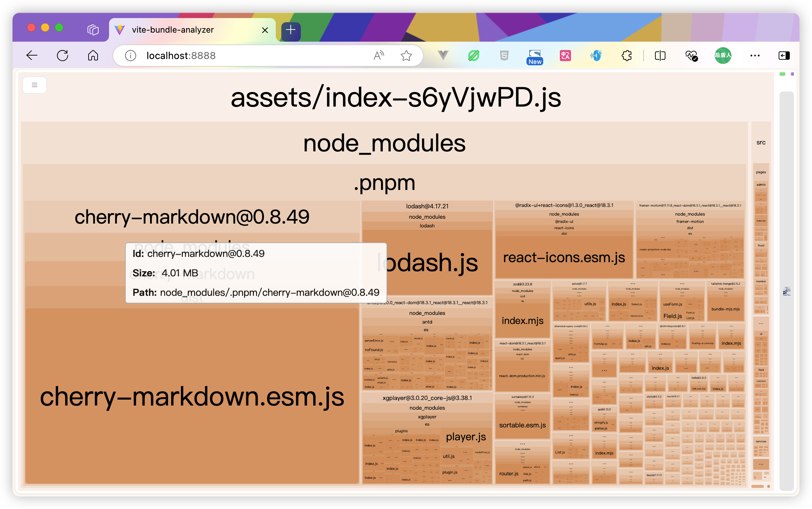Select the assets/index-s6yVjwPD.js chunk header
Viewport: 812px width, 509px height.
(x=396, y=98)
